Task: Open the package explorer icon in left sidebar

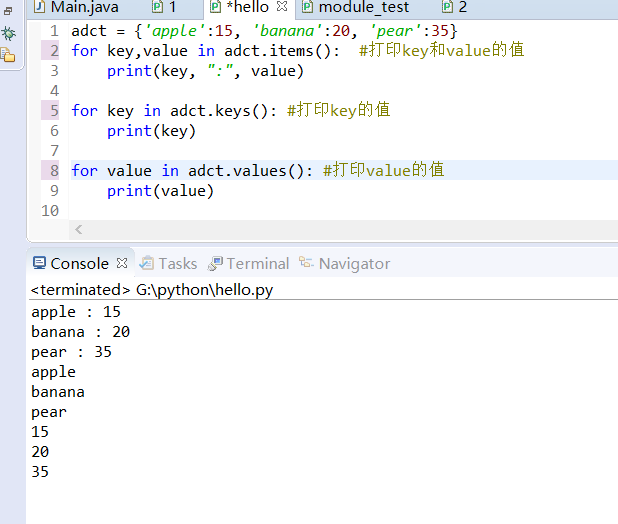Action: point(8,55)
